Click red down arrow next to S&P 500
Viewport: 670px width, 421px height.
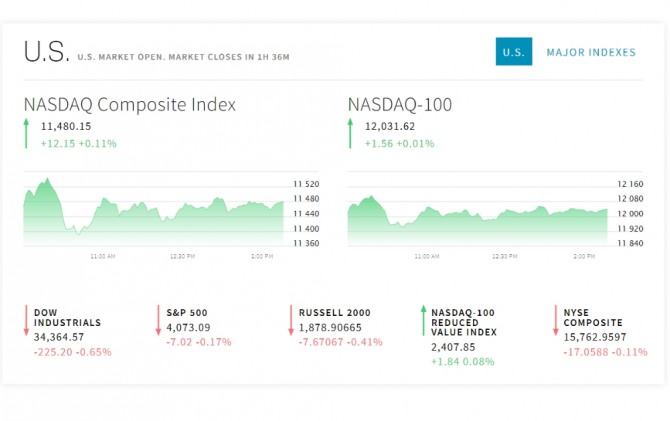[158, 320]
